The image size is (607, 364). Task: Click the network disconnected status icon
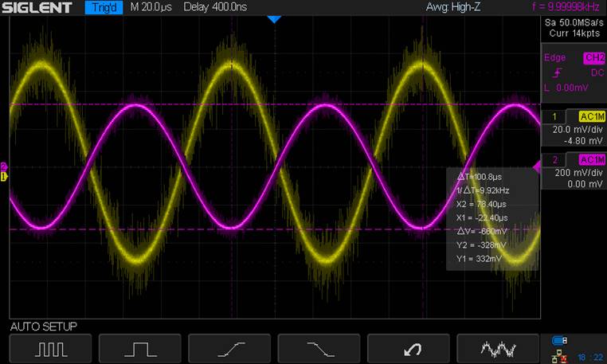pos(559,356)
